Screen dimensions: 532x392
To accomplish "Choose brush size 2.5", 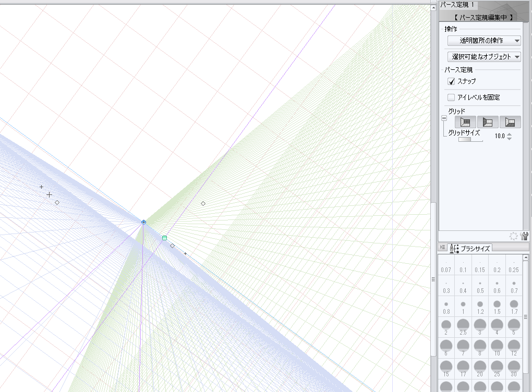I will (x=463, y=327).
